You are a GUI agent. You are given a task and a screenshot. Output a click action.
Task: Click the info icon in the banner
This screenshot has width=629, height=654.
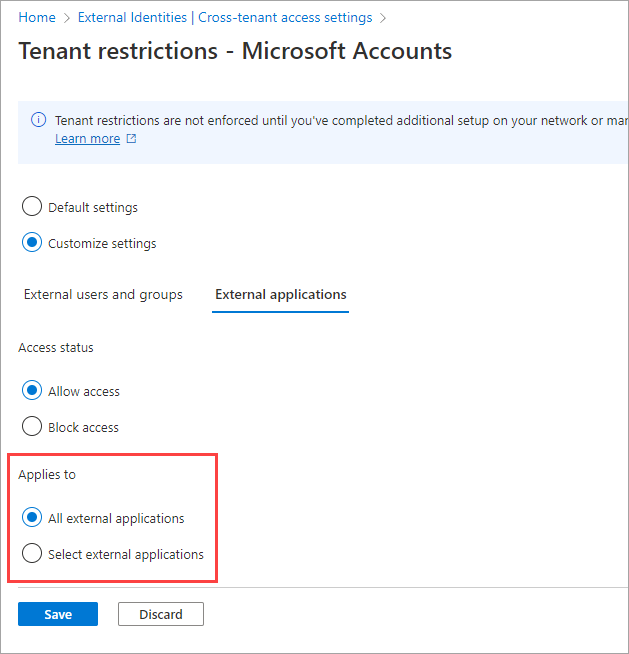(39, 120)
